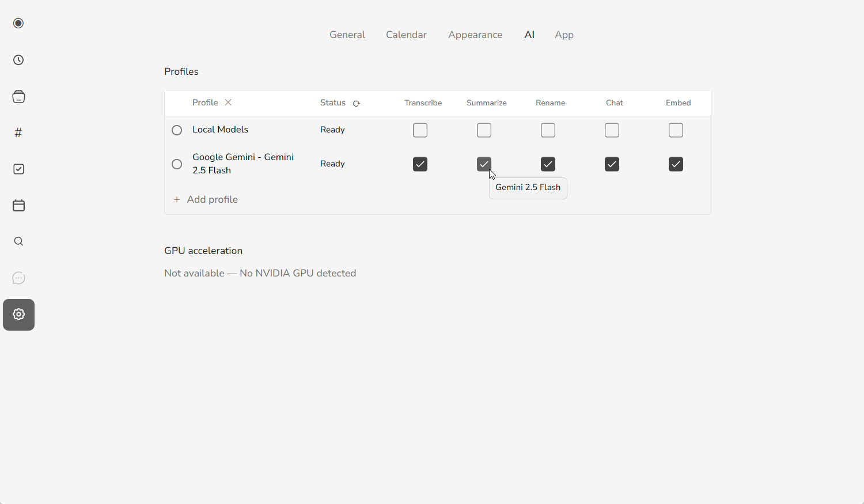Viewport: 864px width, 504px height.
Task: Click the Gemini 2.5 Flash tooltip
Action: [x=528, y=188]
